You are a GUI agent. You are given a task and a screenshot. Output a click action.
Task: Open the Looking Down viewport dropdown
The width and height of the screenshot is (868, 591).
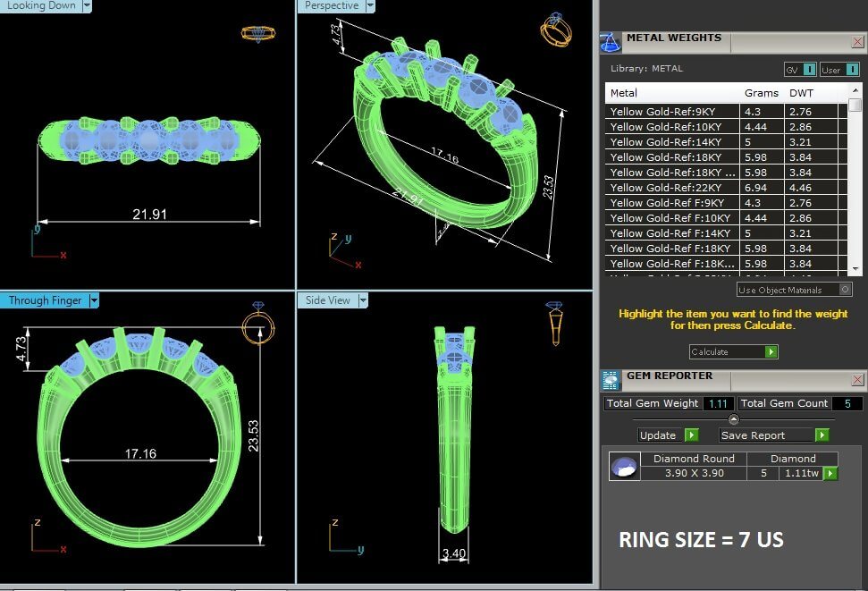click(x=87, y=5)
